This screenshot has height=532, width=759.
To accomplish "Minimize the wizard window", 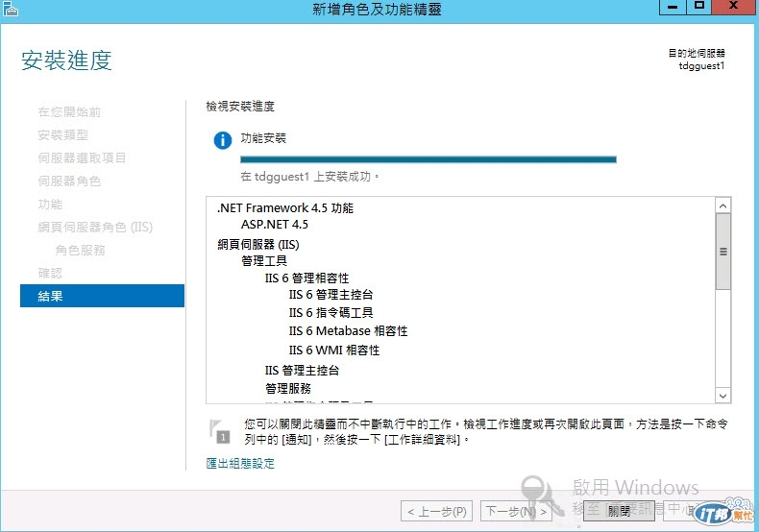I will point(673,7).
